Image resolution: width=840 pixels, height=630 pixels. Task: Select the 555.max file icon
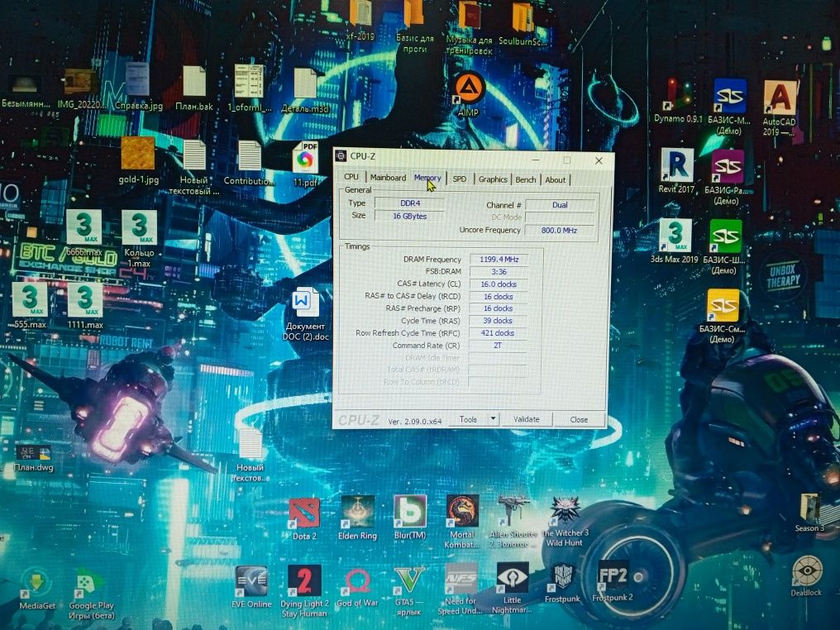coord(30,305)
